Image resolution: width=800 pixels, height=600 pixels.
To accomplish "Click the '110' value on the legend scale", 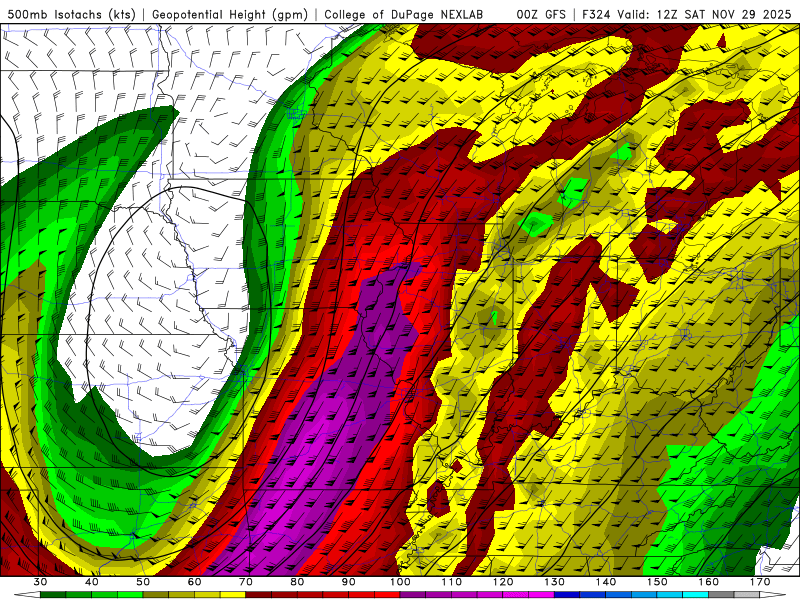I will coord(452,582).
